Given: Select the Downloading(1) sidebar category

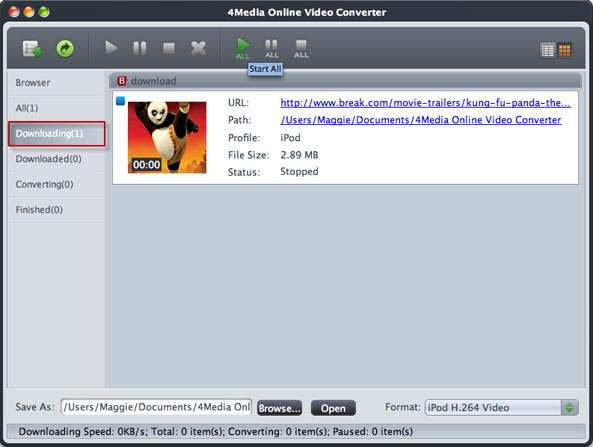Looking at the screenshot, I should coord(57,133).
